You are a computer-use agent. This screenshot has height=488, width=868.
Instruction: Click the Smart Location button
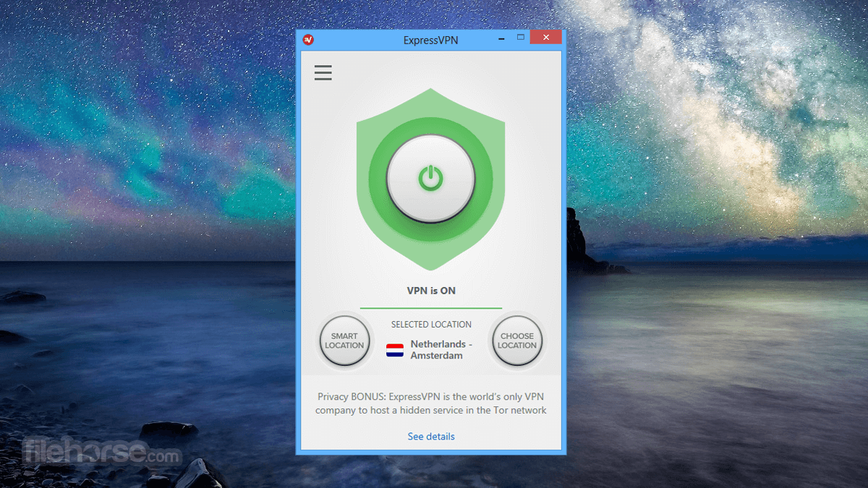coord(344,341)
